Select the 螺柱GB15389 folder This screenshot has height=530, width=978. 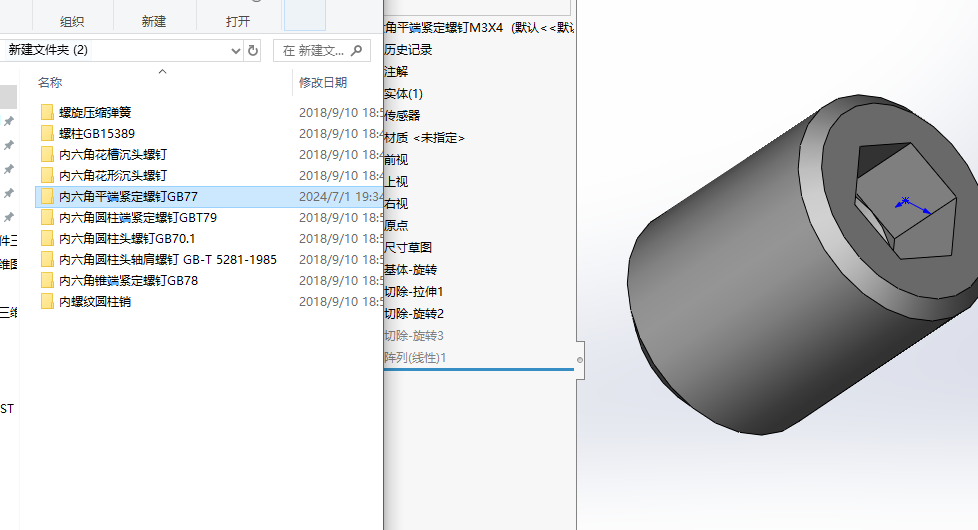[97, 133]
